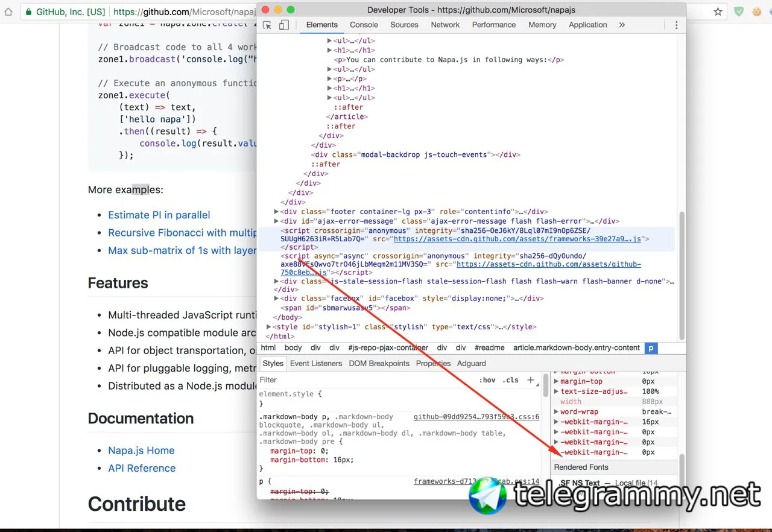Add a new style rule with the plus icon
772x532 pixels.
tap(531, 380)
